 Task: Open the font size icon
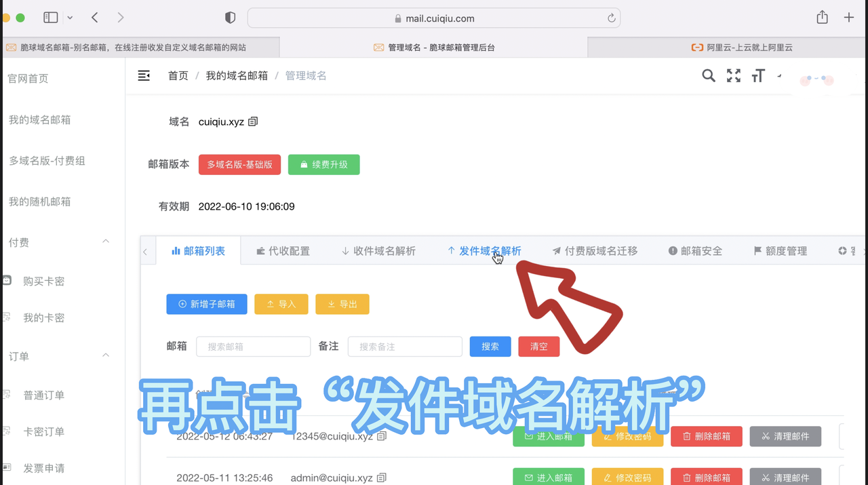(758, 75)
